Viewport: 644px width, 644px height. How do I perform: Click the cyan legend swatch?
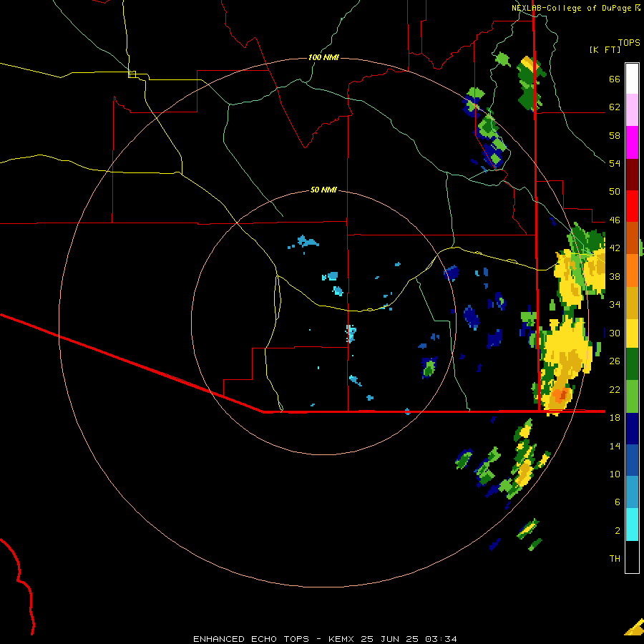pos(632,525)
